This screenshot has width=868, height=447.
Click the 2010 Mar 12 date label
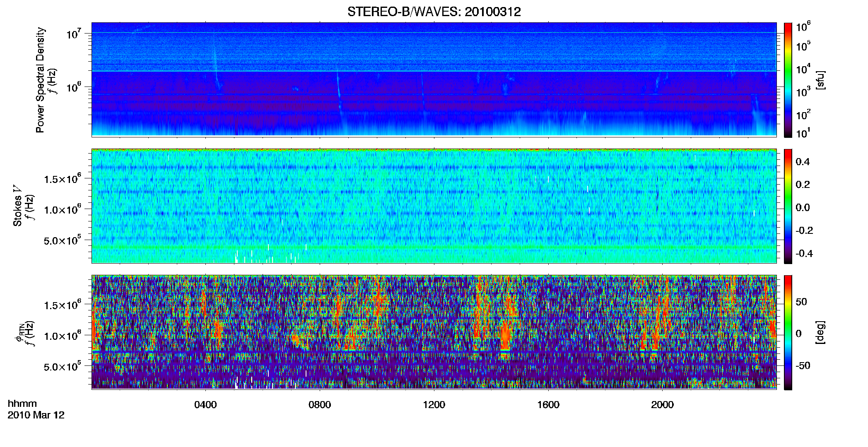pos(36,415)
